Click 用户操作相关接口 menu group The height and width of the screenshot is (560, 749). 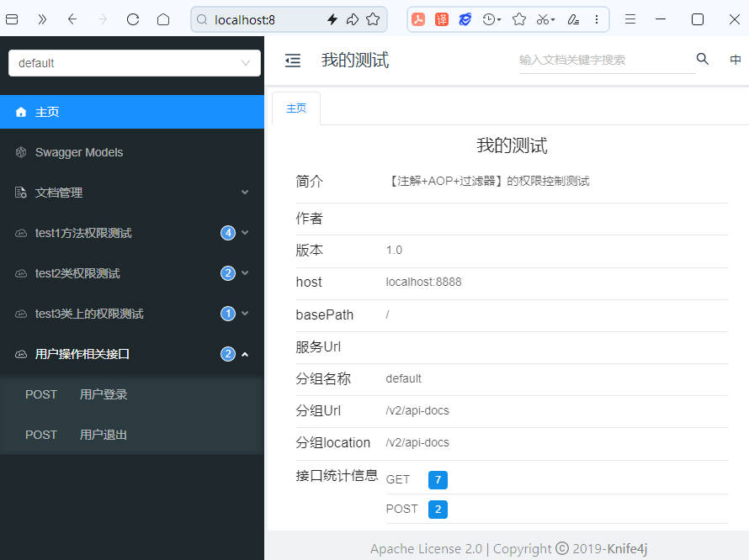click(132, 354)
